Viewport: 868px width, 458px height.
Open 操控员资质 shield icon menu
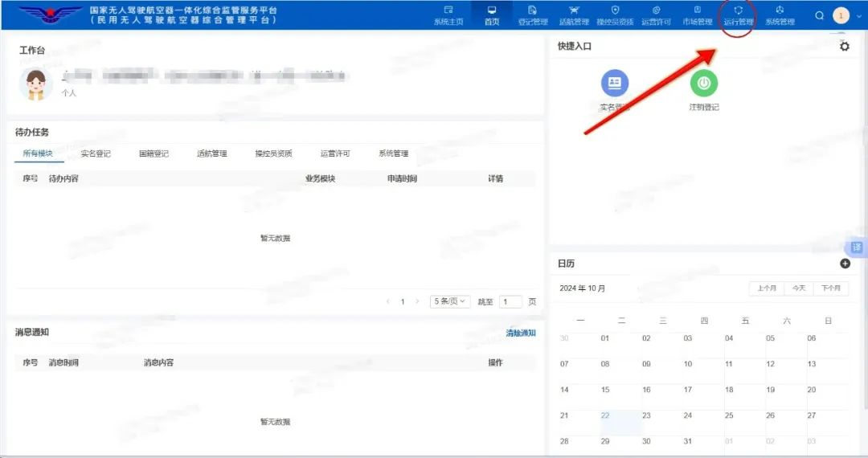coord(615,15)
